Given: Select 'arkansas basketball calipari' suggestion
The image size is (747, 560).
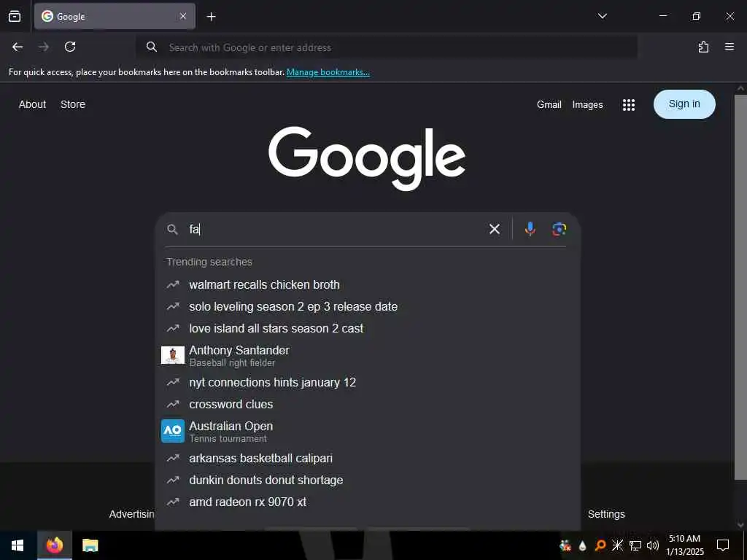Looking at the screenshot, I should tap(368, 458).
